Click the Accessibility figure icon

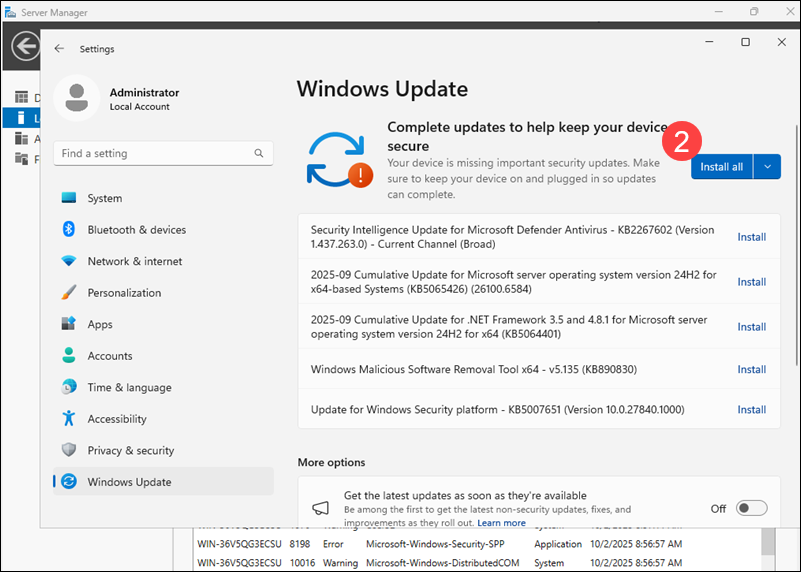(69, 419)
